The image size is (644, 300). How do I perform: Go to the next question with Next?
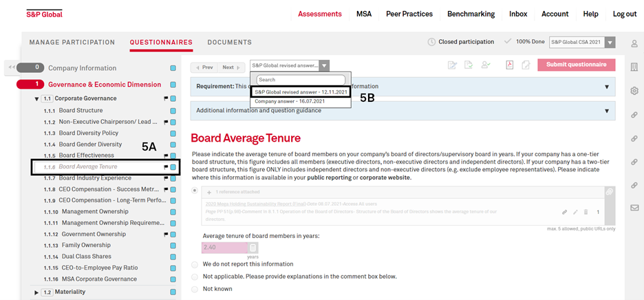click(231, 67)
